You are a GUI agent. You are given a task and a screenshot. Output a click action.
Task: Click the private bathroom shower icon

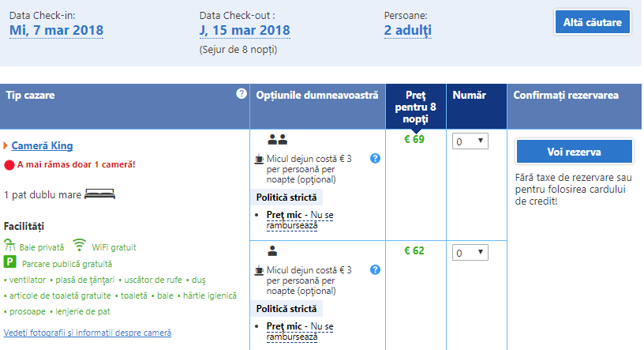tap(10, 246)
